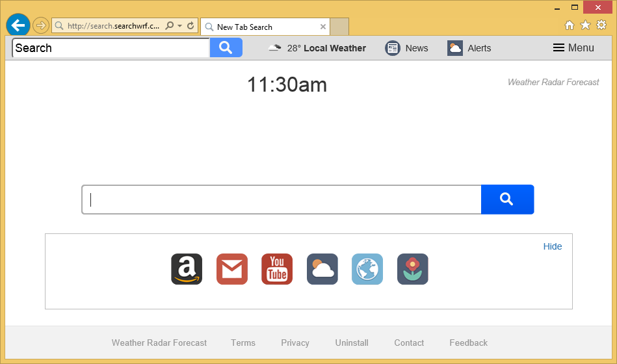This screenshot has width=617, height=364.
Task: Click the Alerts cloud icon
Action: point(455,48)
